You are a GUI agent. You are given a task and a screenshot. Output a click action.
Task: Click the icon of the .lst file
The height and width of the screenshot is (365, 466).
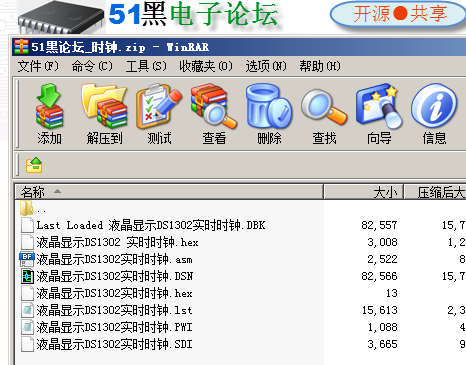point(27,310)
